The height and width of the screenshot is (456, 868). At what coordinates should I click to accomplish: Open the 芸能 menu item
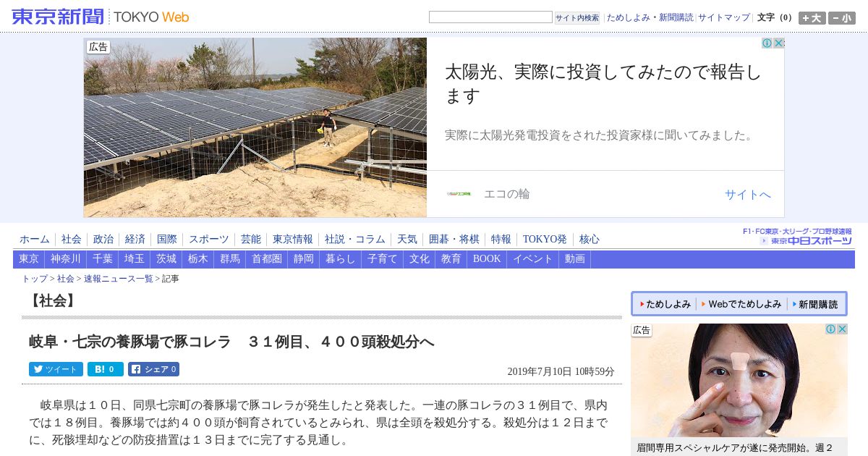251,239
